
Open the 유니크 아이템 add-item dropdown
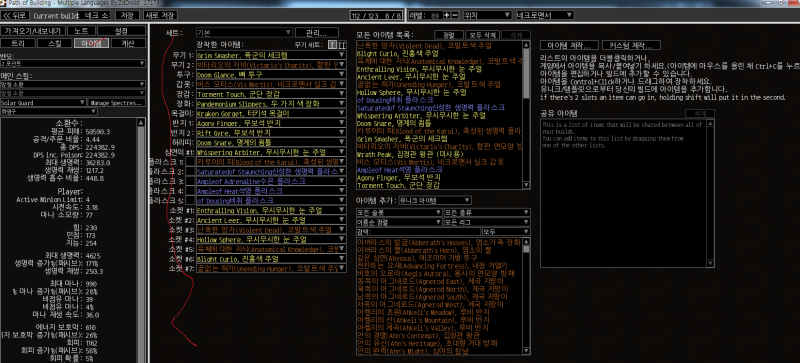(435, 200)
